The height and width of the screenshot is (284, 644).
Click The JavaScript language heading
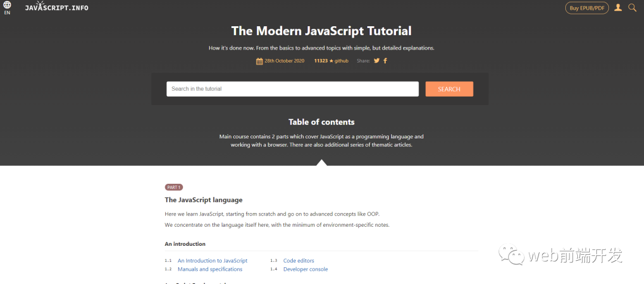[x=203, y=200]
